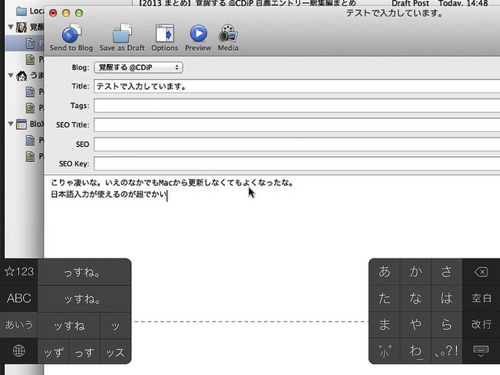Click the input field labeled SEO
This screenshot has width=500, height=375.
[x=297, y=144]
